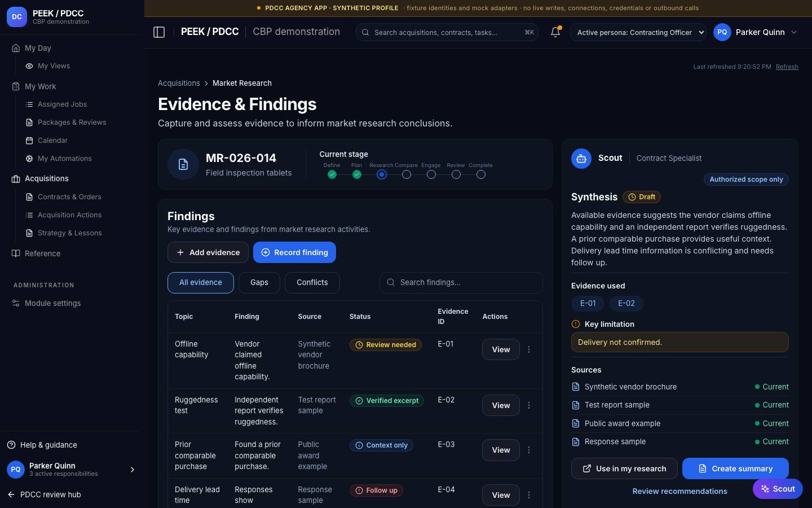Select the E-01 evidence chip
This screenshot has height=508, width=812.
click(x=588, y=303)
